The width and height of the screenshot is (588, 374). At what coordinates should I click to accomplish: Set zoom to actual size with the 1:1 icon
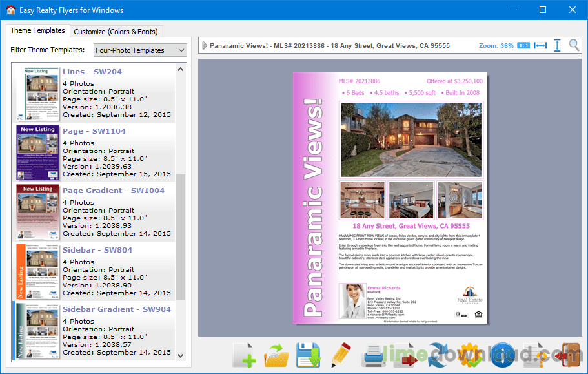[523, 45]
